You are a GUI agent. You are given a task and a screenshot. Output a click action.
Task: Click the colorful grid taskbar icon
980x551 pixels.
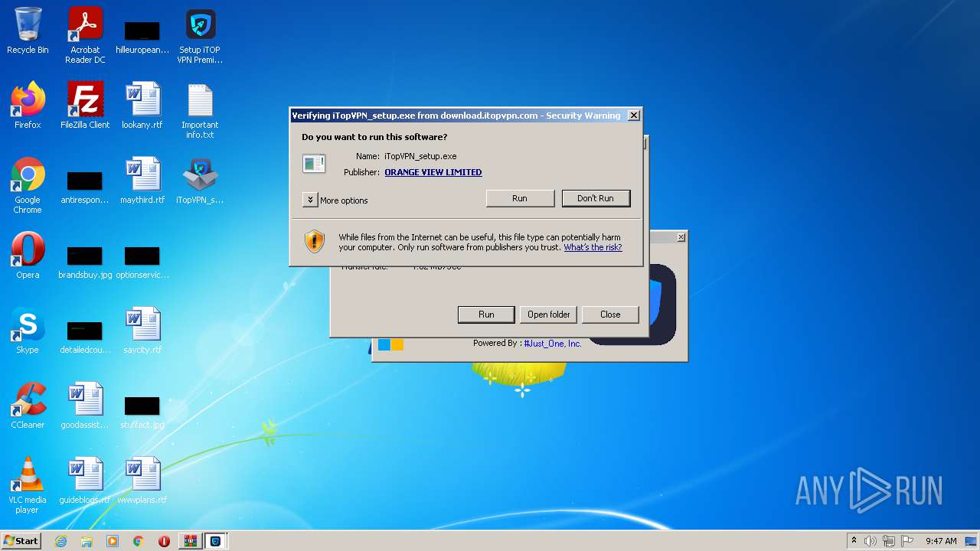(190, 541)
